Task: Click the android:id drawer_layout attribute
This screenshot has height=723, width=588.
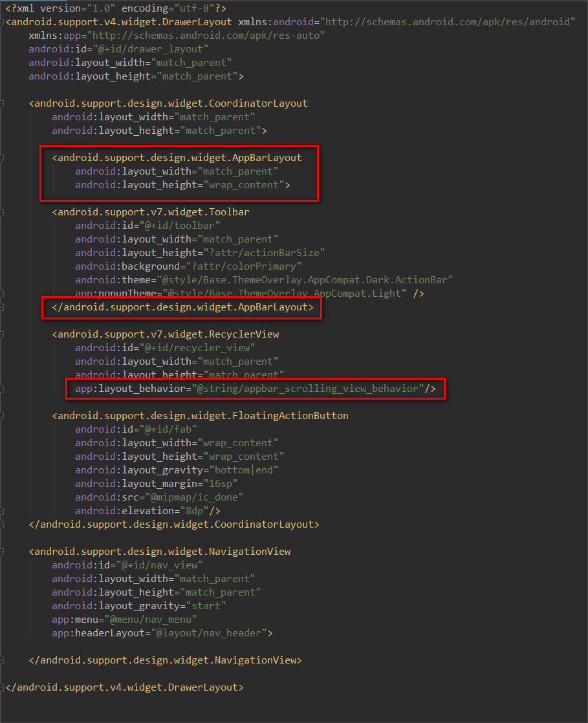Action: pyautogui.click(x=118, y=49)
